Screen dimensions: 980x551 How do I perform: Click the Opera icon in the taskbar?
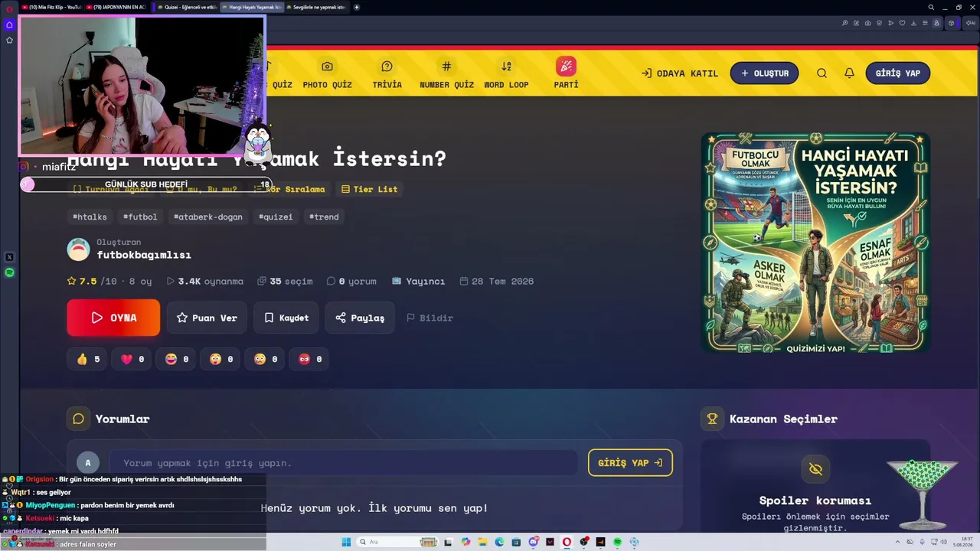pyautogui.click(x=567, y=542)
